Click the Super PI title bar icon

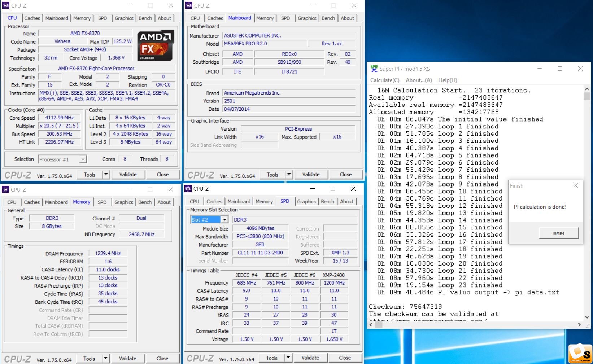[x=374, y=69]
